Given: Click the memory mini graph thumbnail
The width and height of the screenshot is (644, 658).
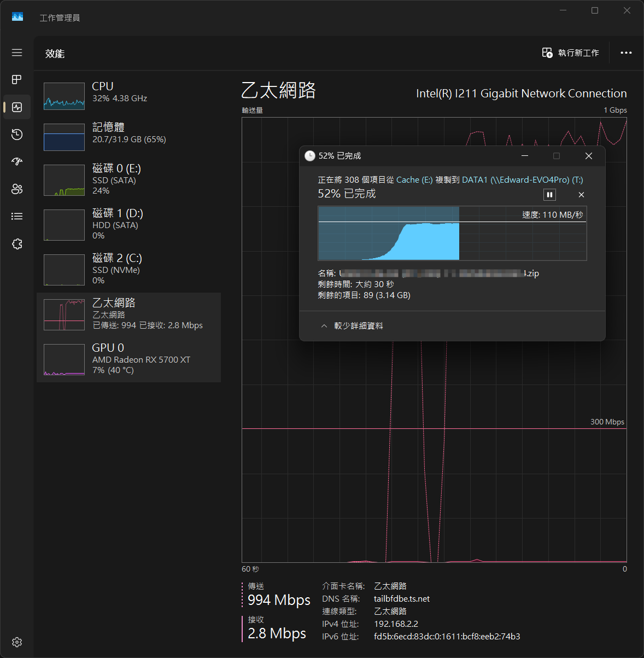Looking at the screenshot, I should pyautogui.click(x=64, y=137).
